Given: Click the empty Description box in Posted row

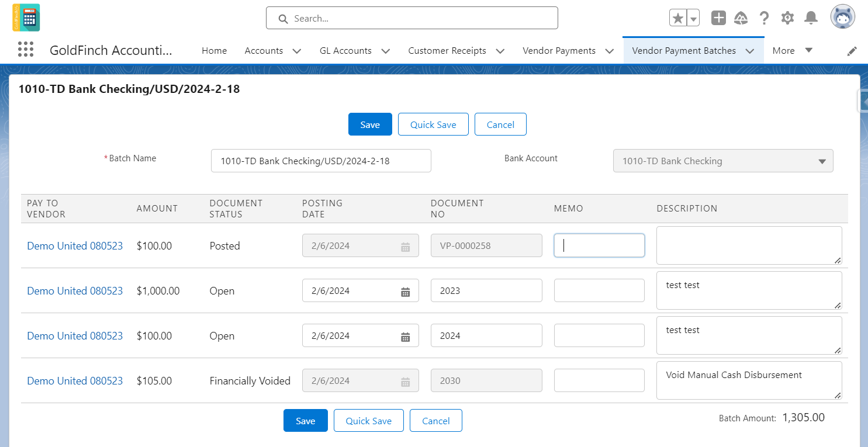Looking at the screenshot, I should point(749,245).
